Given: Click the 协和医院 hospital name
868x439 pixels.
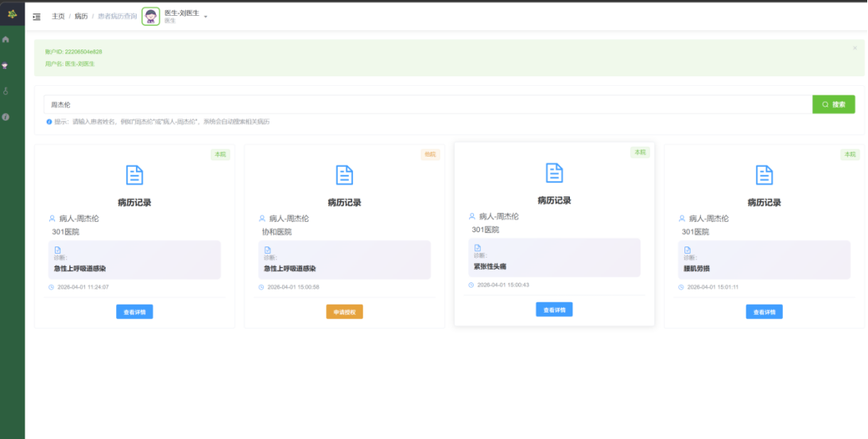Looking at the screenshot, I should [277, 232].
